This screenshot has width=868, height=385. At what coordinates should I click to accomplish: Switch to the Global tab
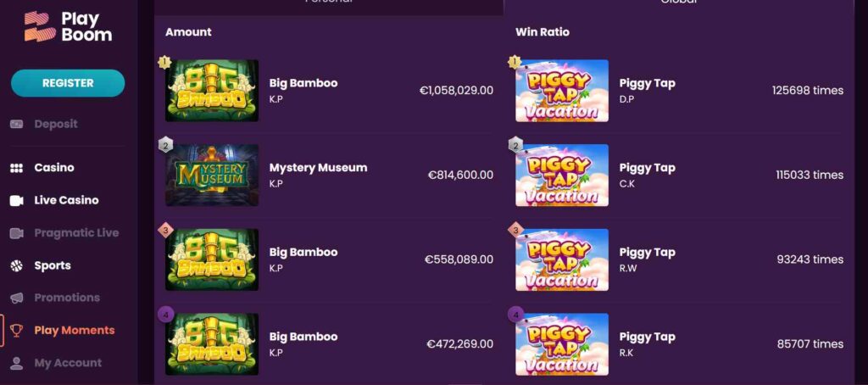coord(678,4)
